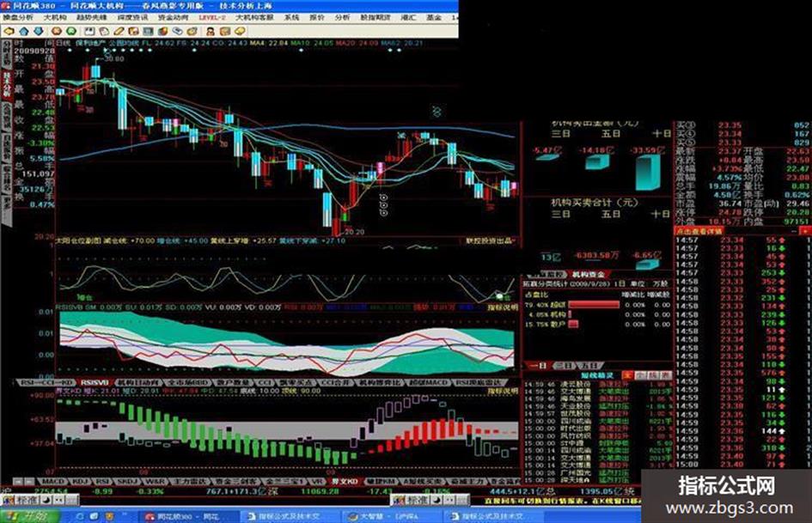The height and width of the screenshot is (523, 812).
Task: Switch to 同花顺380 taskbar window
Action: [x=188, y=516]
